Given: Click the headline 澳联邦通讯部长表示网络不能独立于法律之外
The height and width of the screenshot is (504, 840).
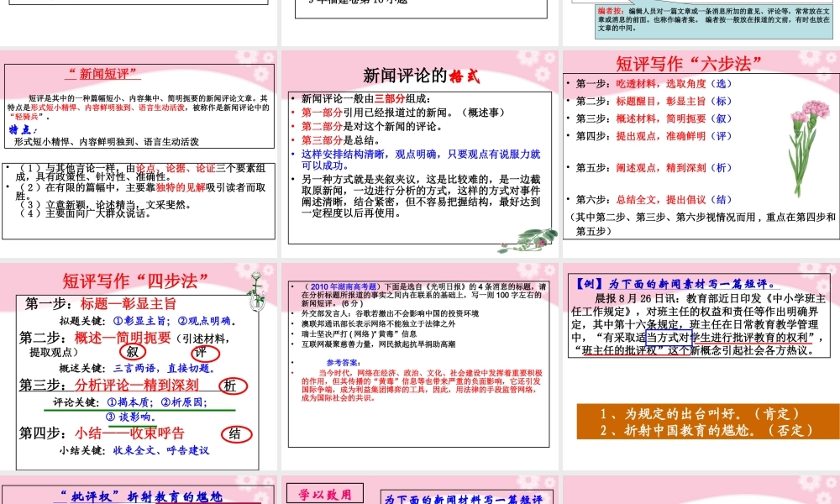Looking at the screenshot, I should tap(378, 324).
